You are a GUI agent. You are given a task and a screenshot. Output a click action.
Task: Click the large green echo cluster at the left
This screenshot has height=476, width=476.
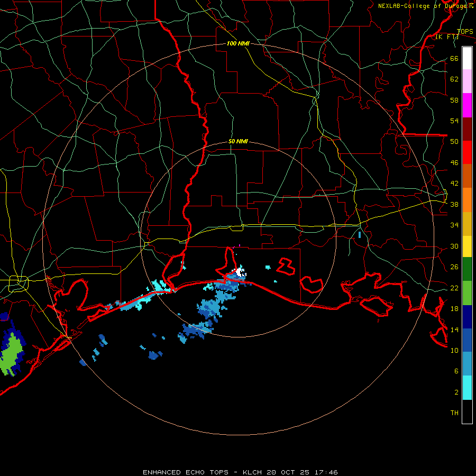pyautogui.click(x=12, y=353)
